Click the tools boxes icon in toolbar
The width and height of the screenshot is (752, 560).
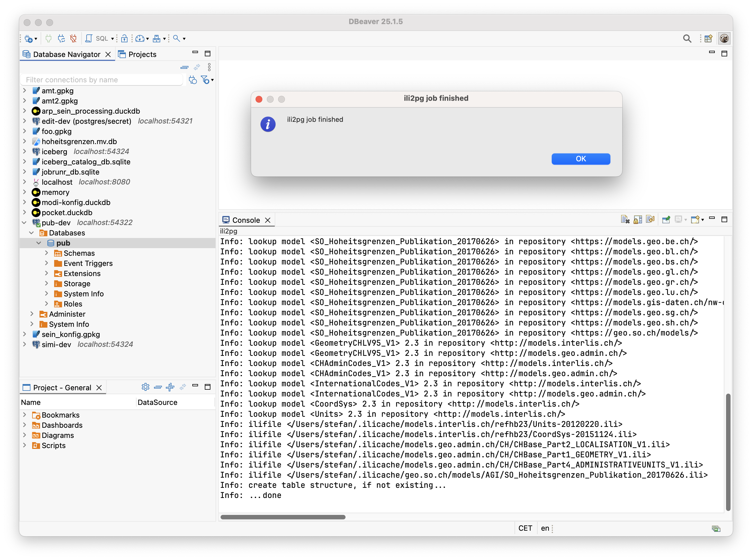pyautogui.click(x=156, y=39)
